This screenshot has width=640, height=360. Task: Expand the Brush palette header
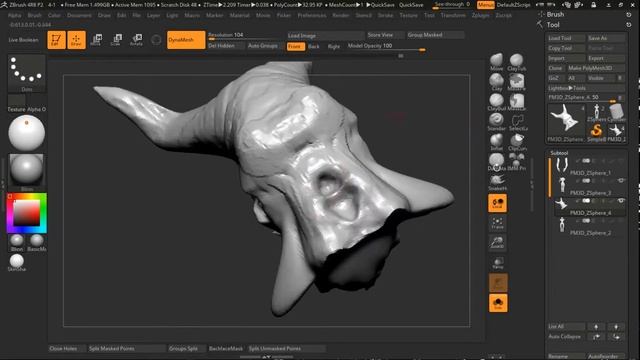click(555, 14)
